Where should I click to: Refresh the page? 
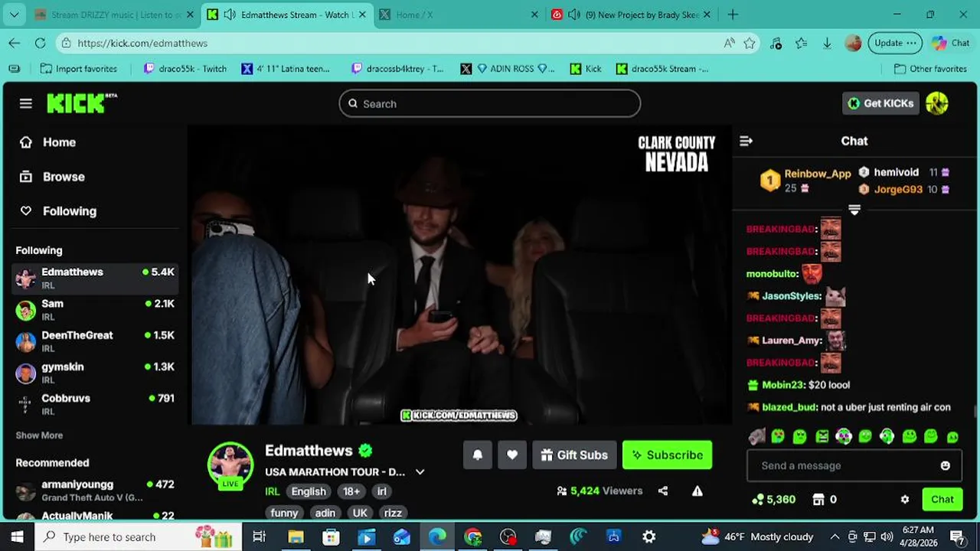[40, 43]
